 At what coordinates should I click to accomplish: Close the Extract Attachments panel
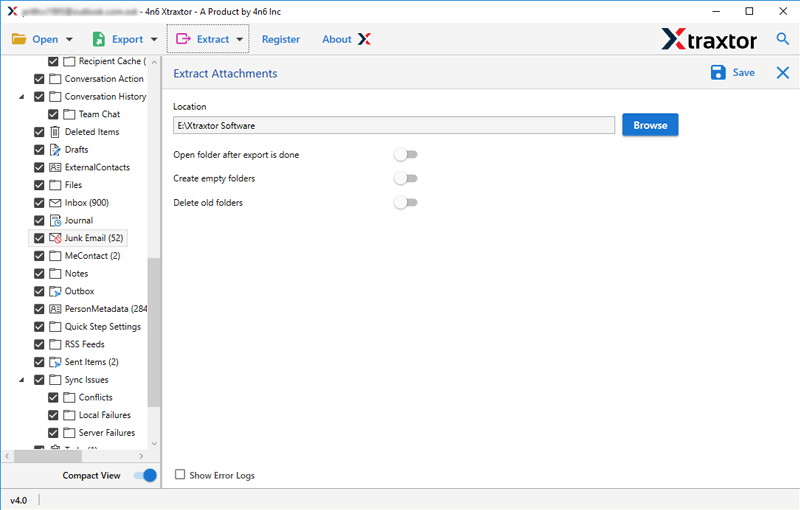pyautogui.click(x=783, y=73)
